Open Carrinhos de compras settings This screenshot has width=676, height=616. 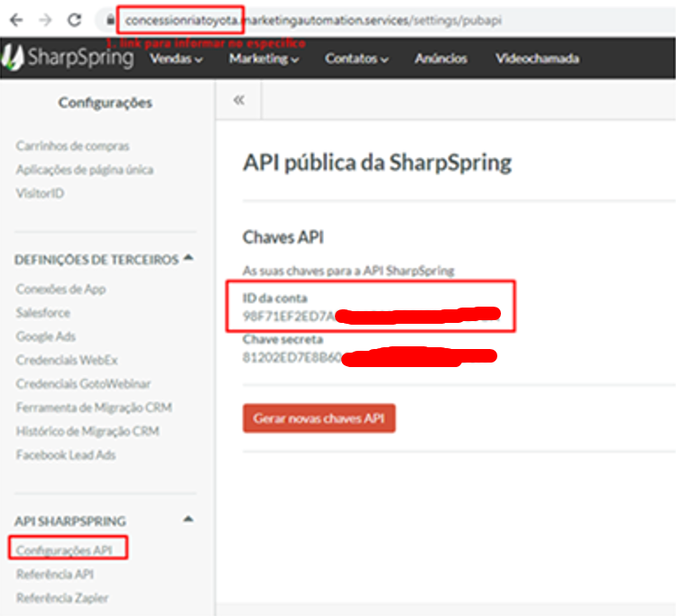coord(72,146)
